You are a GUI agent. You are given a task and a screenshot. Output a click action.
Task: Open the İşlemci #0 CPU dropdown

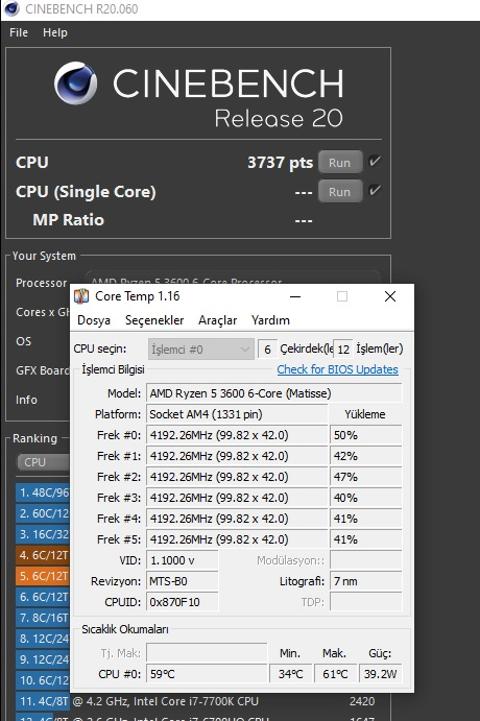tap(201, 349)
